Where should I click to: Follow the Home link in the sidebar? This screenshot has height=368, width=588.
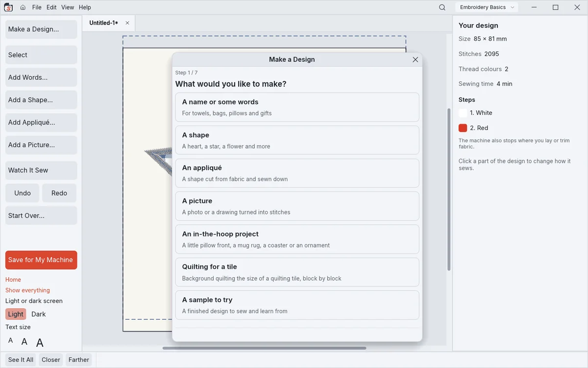(13, 280)
